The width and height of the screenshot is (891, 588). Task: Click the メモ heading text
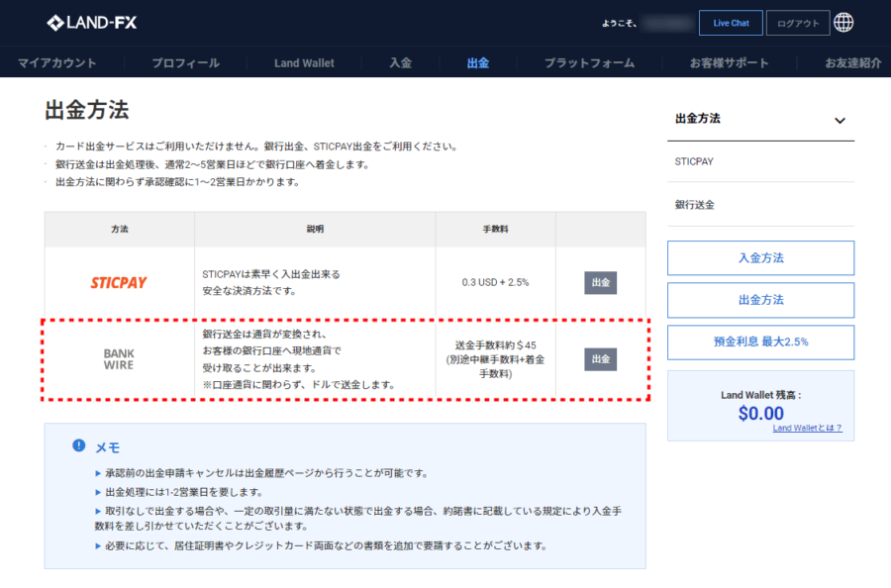pyautogui.click(x=107, y=447)
